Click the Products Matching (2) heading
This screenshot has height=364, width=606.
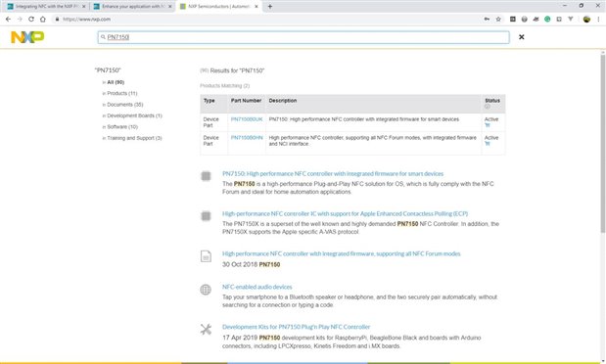tap(224, 86)
